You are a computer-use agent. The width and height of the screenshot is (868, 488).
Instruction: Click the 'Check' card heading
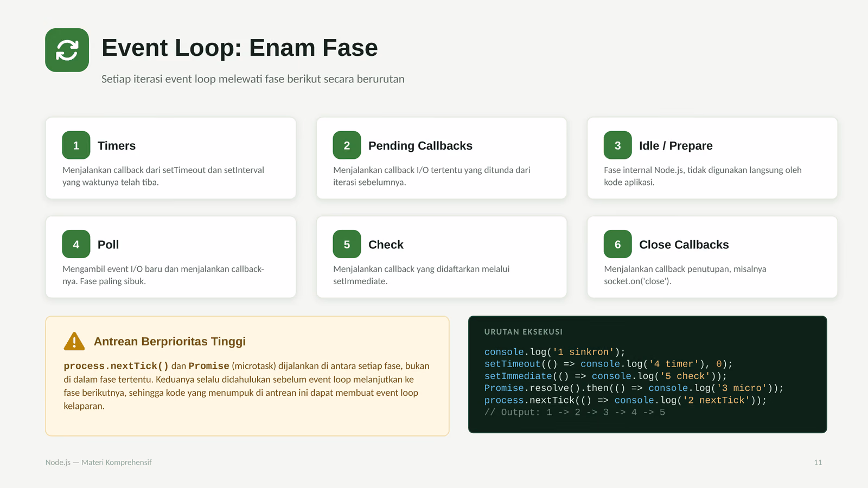[386, 245]
